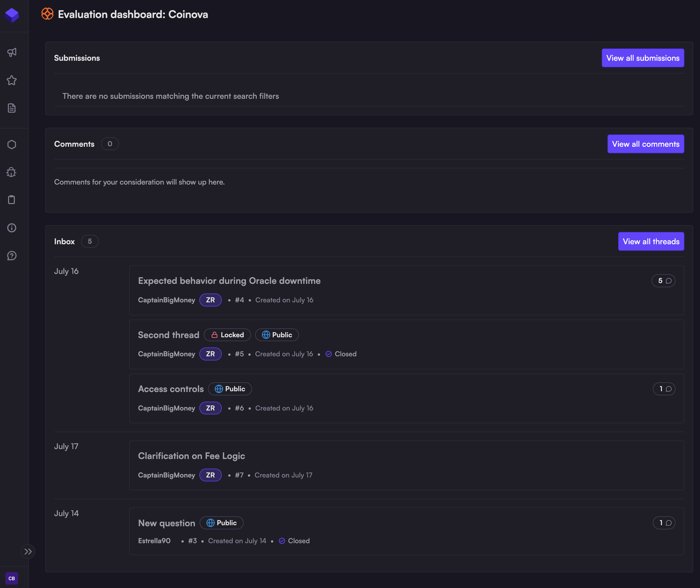Image resolution: width=700 pixels, height=588 pixels.
Task: Click the 5 replies counter on Oracle thread
Action: [x=663, y=281]
